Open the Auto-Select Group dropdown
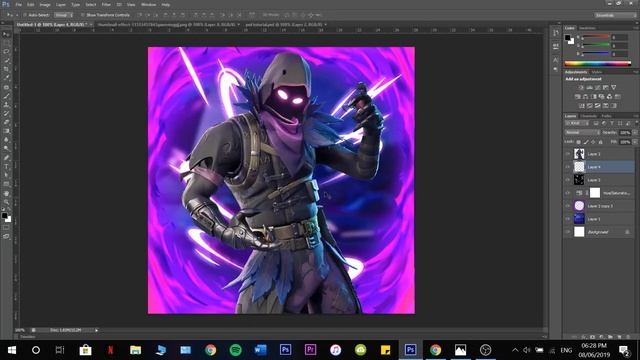Viewport: 640px width, 360px height. click(x=63, y=15)
